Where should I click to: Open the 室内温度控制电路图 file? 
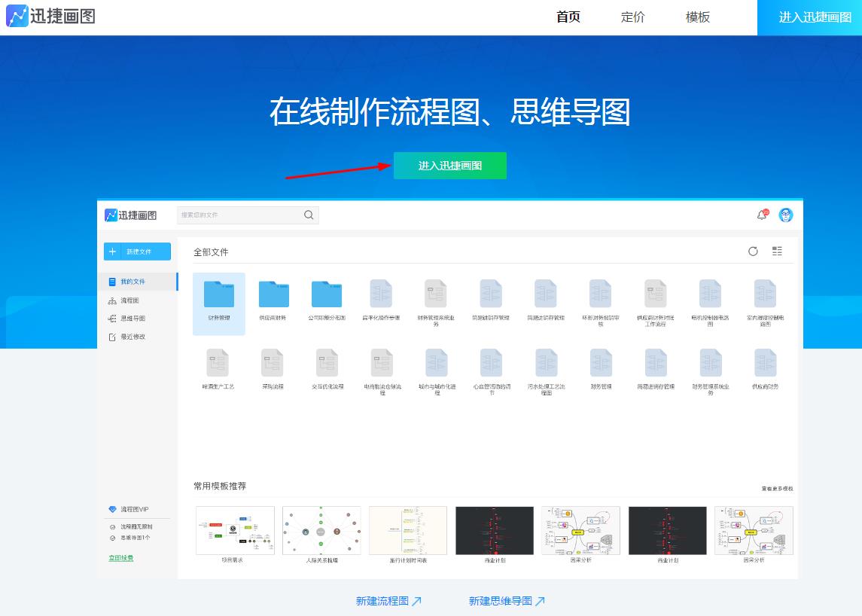point(765,302)
